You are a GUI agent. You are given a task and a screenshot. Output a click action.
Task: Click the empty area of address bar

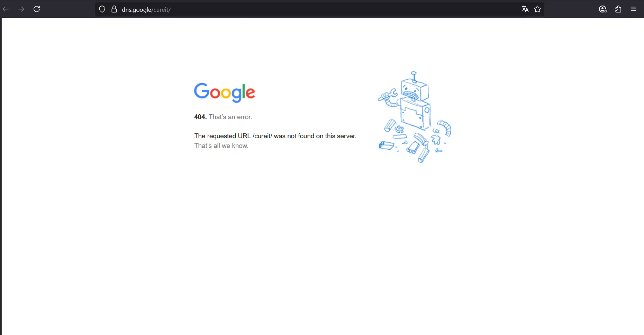click(346, 9)
